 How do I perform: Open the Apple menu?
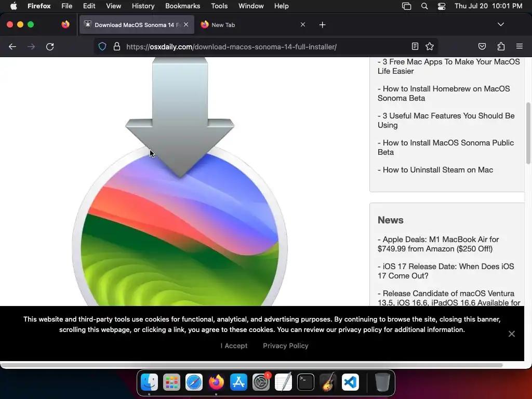(x=14, y=6)
